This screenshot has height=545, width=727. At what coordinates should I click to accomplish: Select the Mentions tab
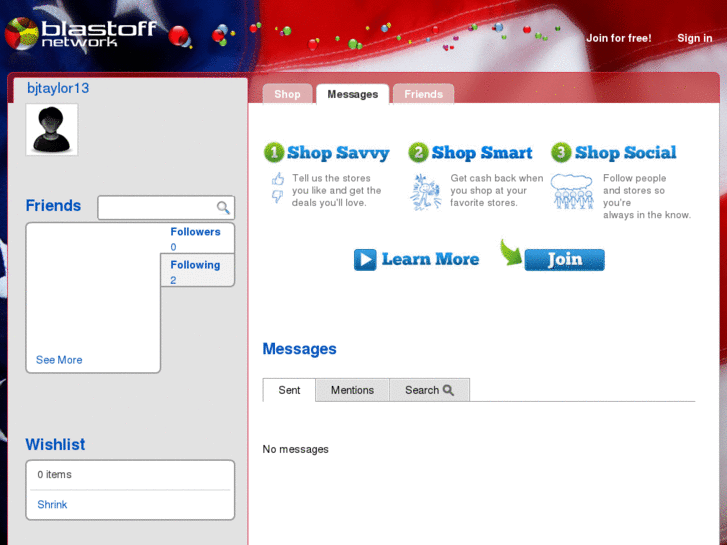pos(352,390)
